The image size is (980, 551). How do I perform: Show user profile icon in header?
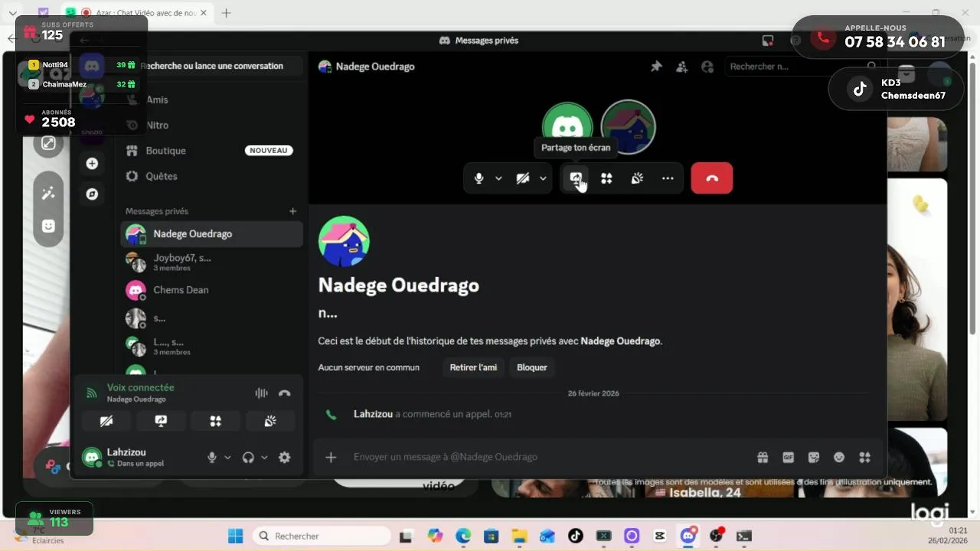[x=707, y=67]
